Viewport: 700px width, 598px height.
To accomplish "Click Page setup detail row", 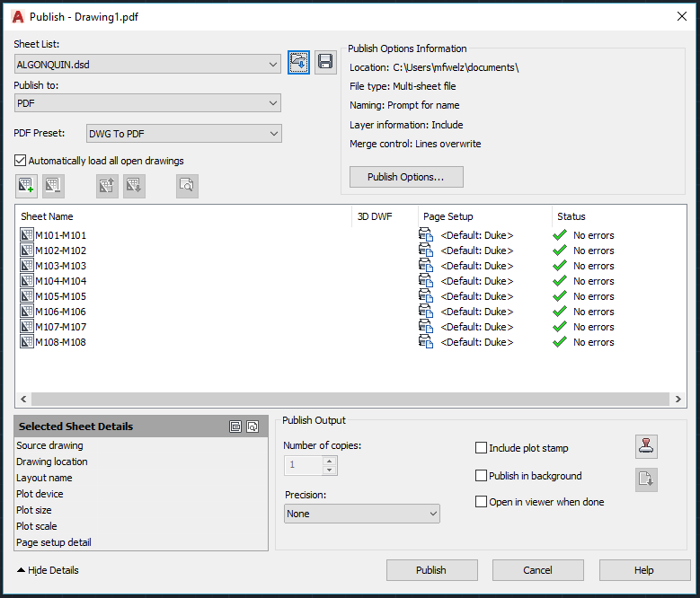I will [x=141, y=542].
